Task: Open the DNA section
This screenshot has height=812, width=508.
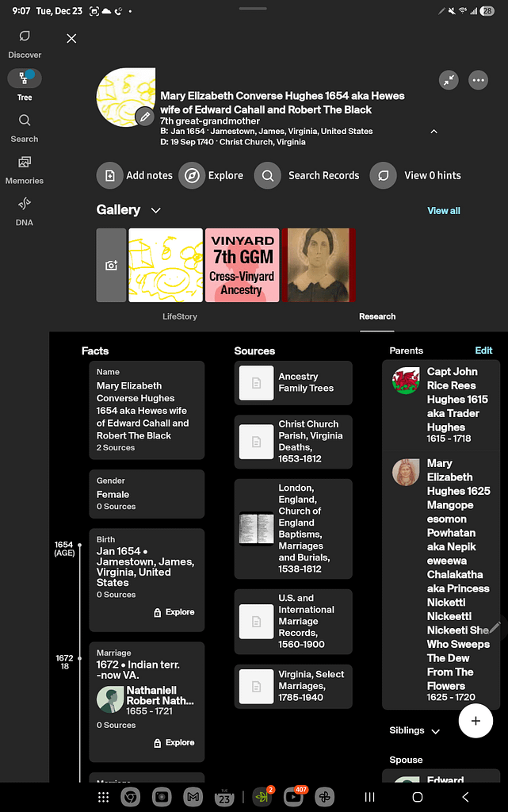Action: pos(25,211)
